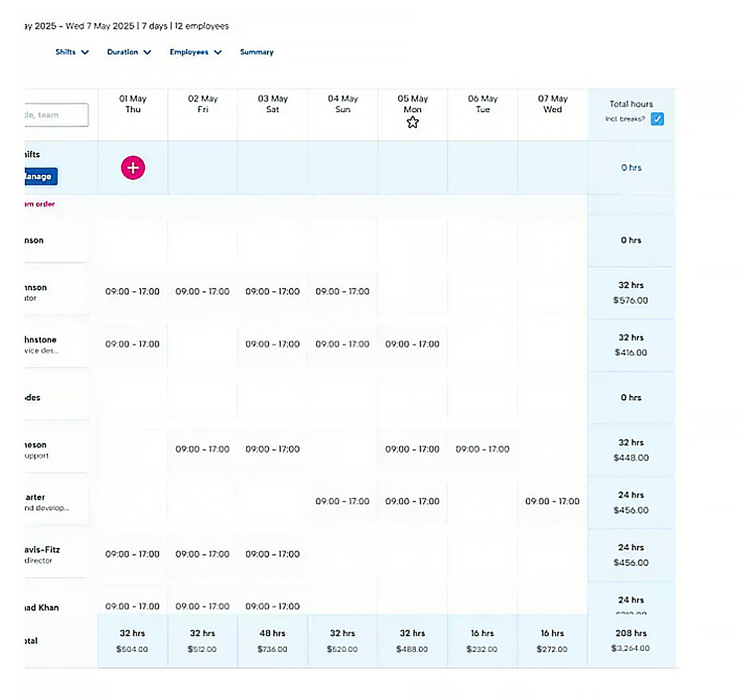The height and width of the screenshot is (700, 741).
Task: Open the 04 May Sun shift on the 576.00 dollar row
Action: (342, 292)
